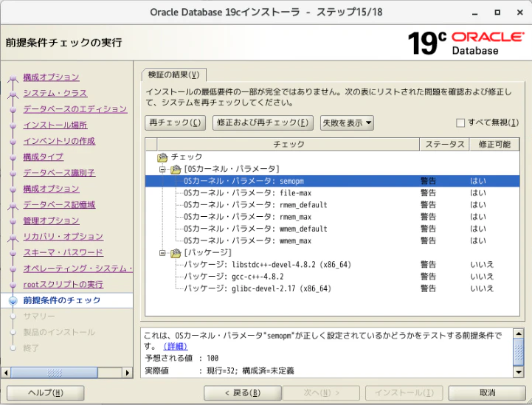Image resolution: width=532 pixels, height=405 pixels.
Task: Cancel installation with 取消 button
Action: coord(487,392)
